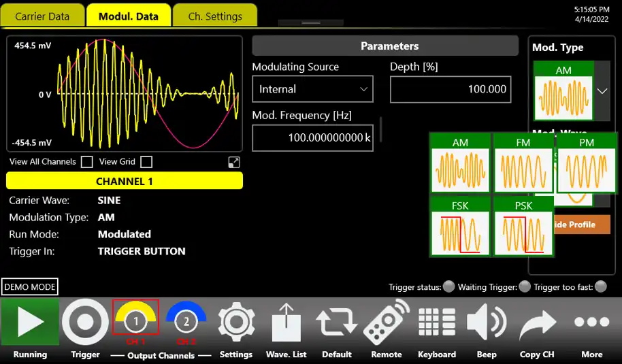Open Settings gear icon
This screenshot has width=622, height=364.
click(x=236, y=322)
